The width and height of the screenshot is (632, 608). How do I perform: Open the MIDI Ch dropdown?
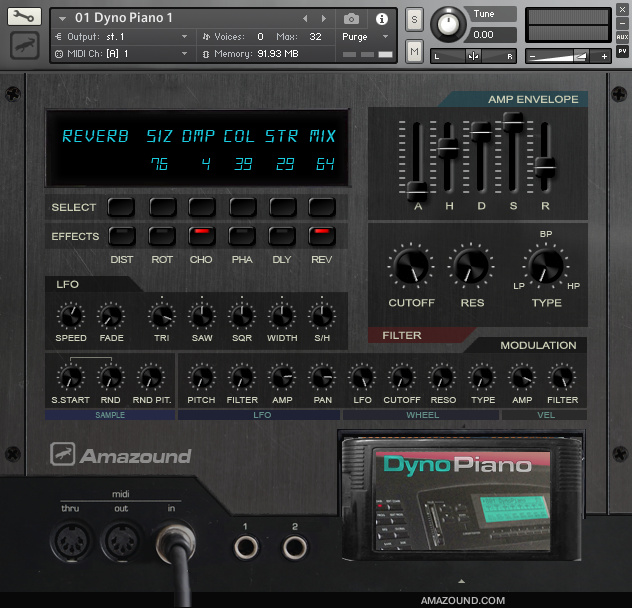tap(122, 54)
